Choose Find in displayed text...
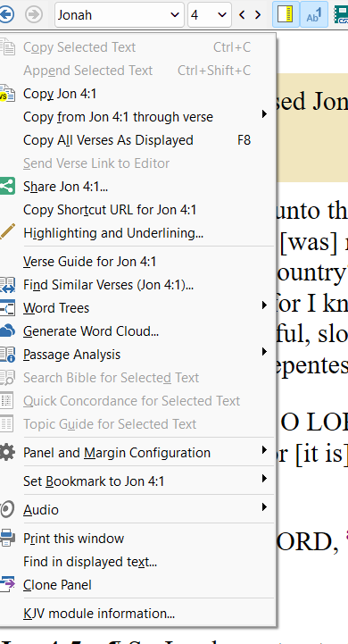348x644 pixels. tap(137, 562)
